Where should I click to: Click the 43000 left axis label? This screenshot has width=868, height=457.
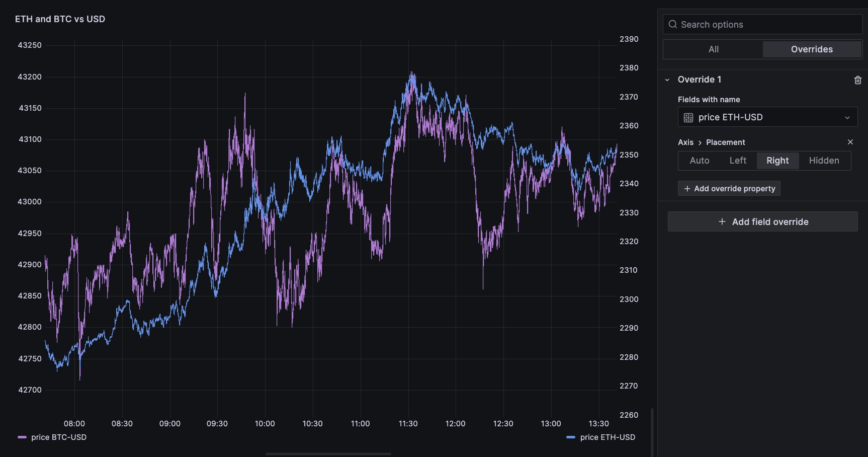tap(30, 202)
